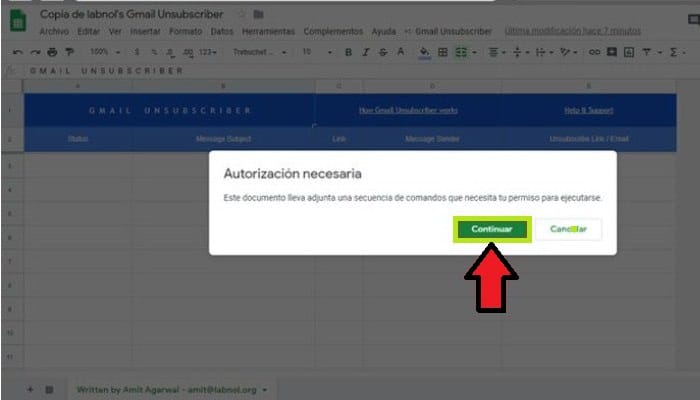The image size is (700, 400).
Task: Open the Help & Support link
Action: tap(588, 110)
